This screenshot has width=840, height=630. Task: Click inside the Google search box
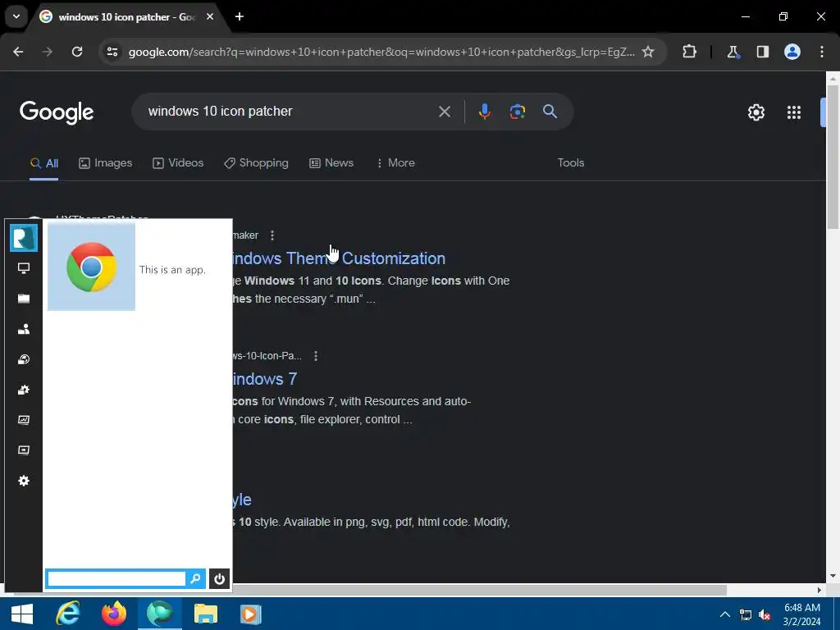click(x=290, y=112)
